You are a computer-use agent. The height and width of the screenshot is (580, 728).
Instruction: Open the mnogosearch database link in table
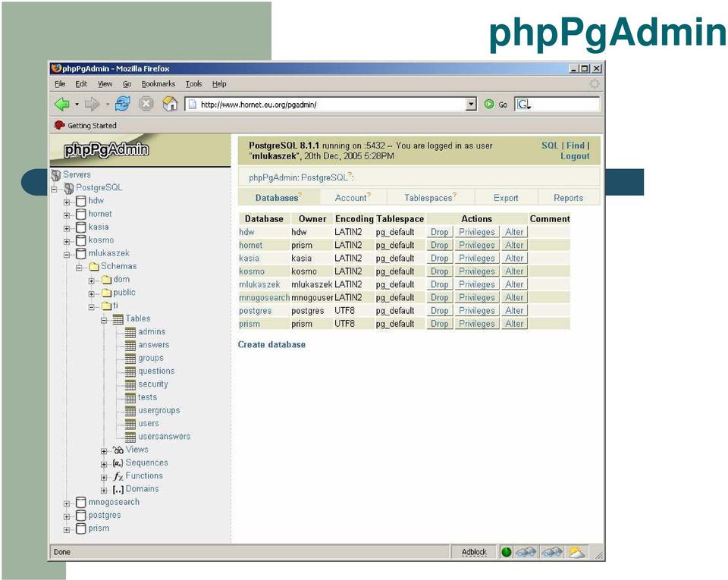point(264,297)
